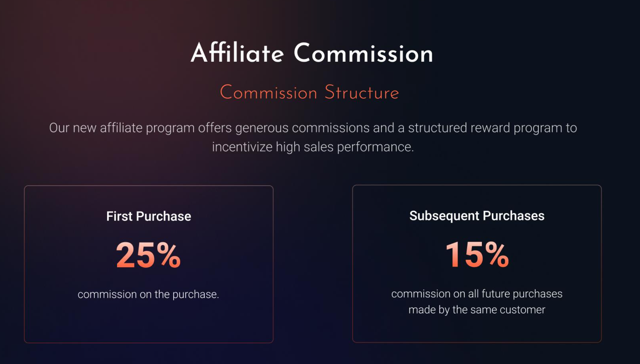Click the 15% commission figure
This screenshot has height=364, width=640.
click(x=477, y=254)
